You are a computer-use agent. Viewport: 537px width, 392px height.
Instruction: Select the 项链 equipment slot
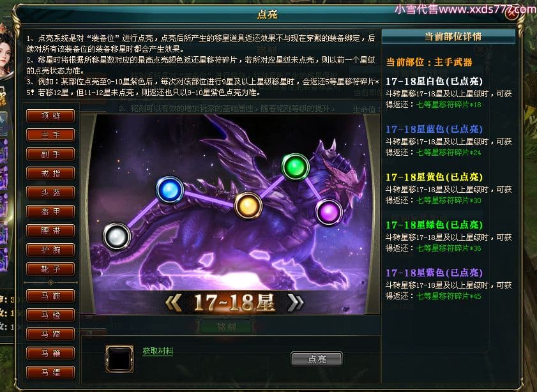tap(50, 116)
